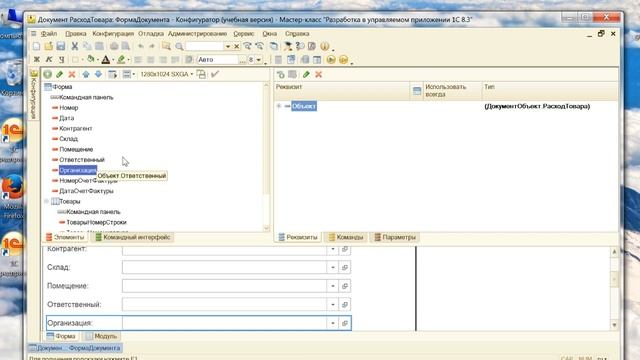Clear the search field with X icon
This screenshot has height=360, width=640.
click(236, 47)
